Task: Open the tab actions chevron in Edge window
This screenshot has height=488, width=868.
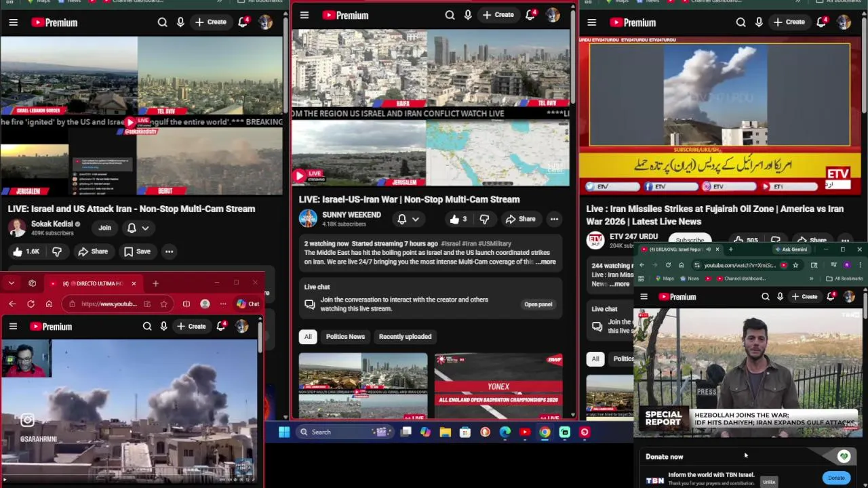Action: tap(12, 283)
